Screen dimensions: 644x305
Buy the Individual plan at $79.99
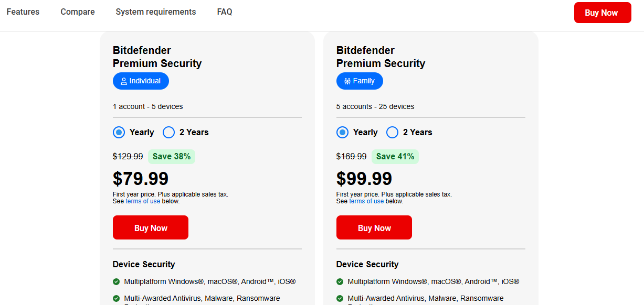coord(151,227)
